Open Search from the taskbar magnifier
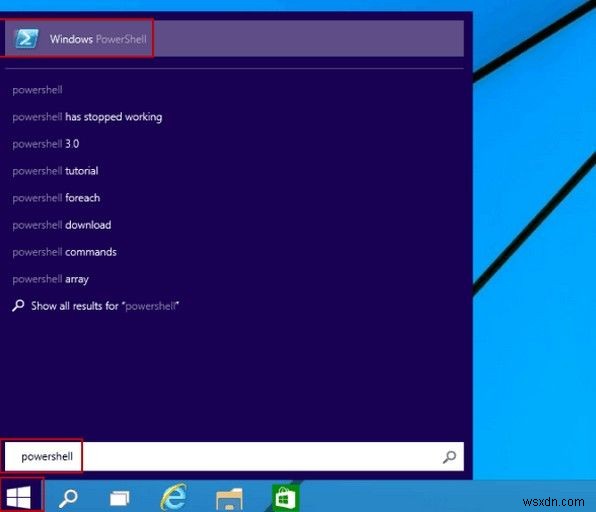 68,498
